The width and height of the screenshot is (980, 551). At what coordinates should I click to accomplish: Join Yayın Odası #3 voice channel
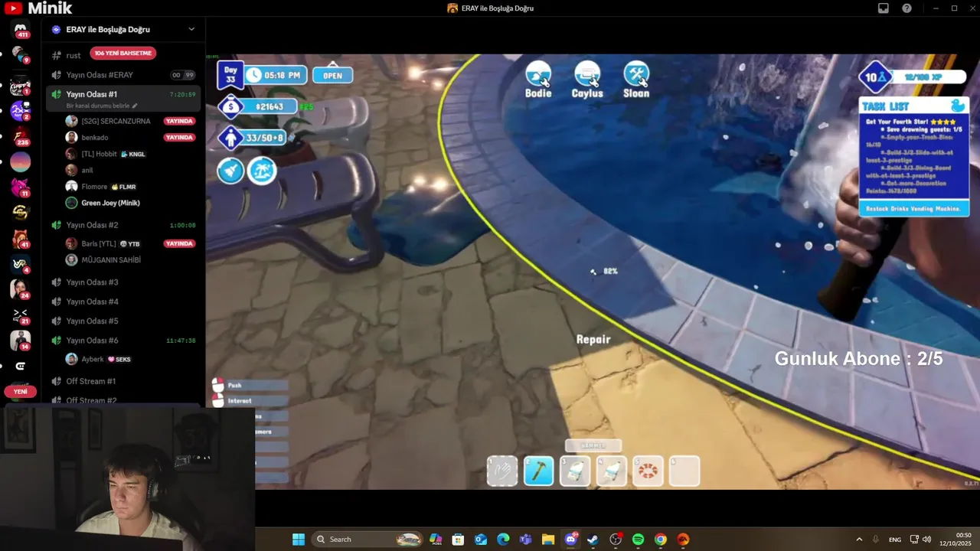pos(92,282)
